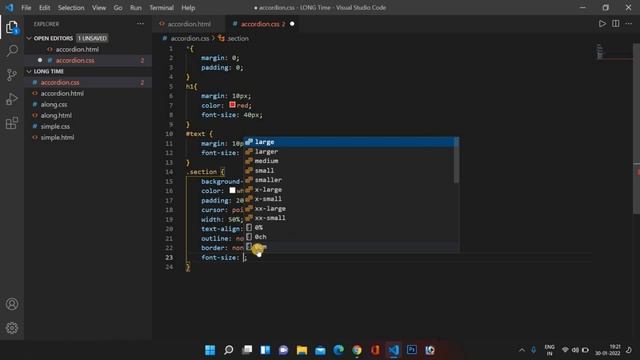Viewport: 640px width, 360px height.
Task: Open Widgets on the taskbar
Action: (x=265, y=350)
